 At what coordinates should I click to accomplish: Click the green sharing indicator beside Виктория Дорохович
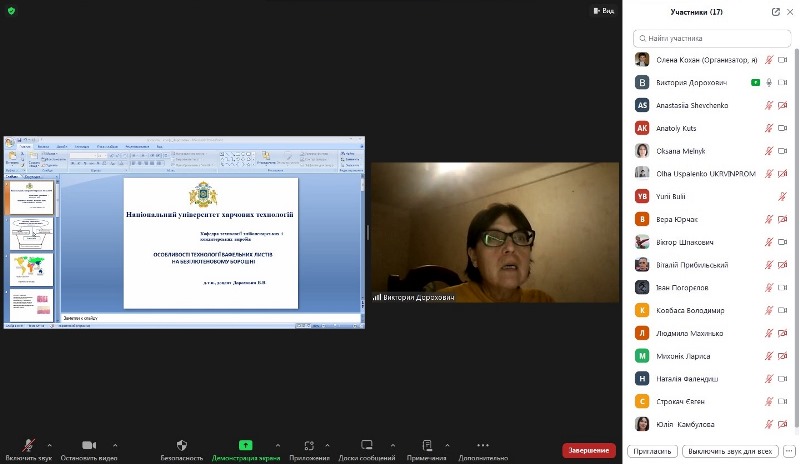(756, 82)
